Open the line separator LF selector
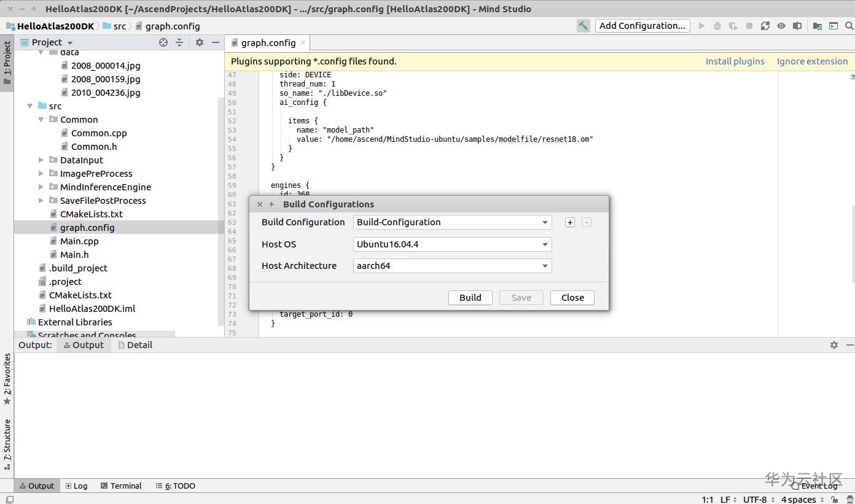The image size is (855, 504). coord(728,500)
